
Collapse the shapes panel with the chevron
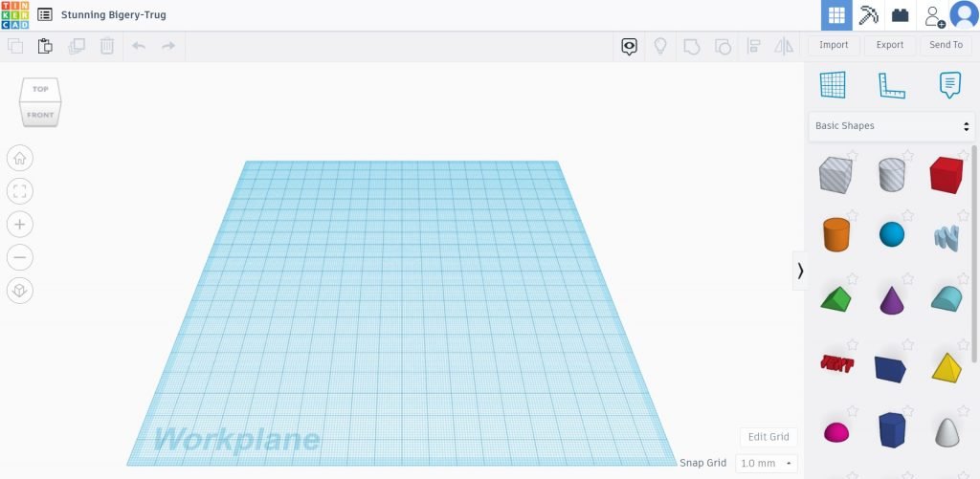(800, 271)
